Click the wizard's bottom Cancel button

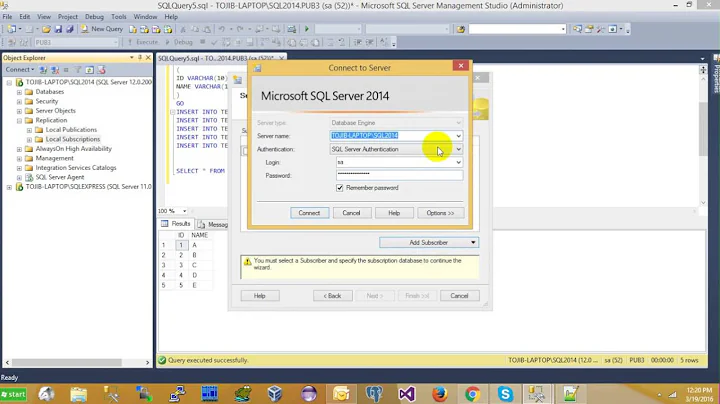(459, 296)
